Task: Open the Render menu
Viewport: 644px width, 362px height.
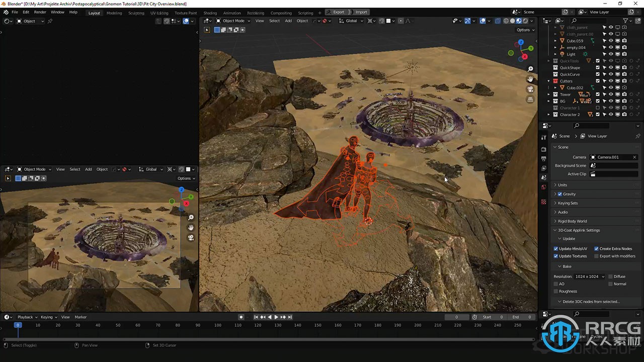Action: pyautogui.click(x=40, y=12)
